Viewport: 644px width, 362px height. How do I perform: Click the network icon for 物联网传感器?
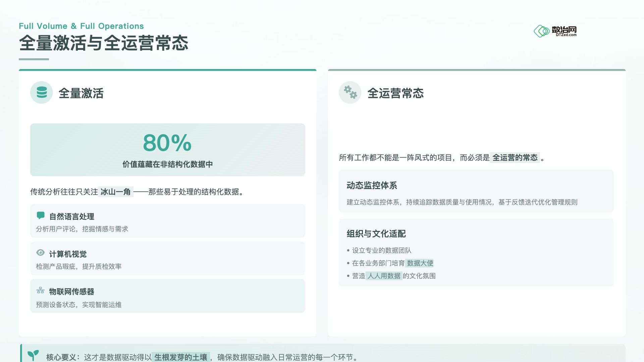(41, 290)
